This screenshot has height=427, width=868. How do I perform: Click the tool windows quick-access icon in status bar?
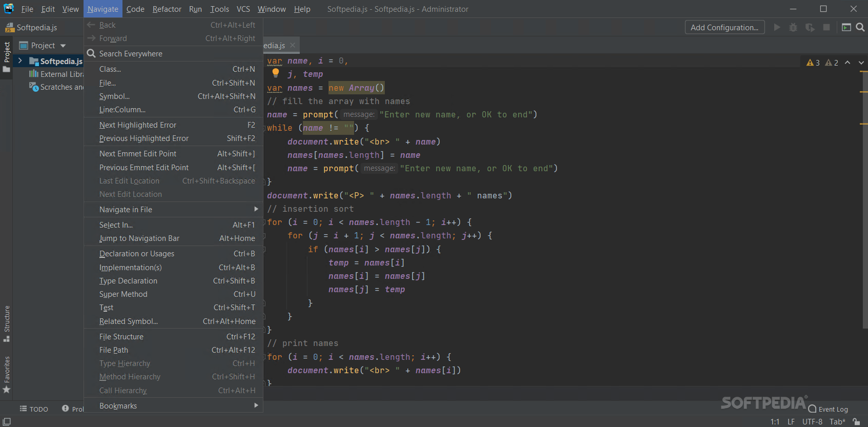click(7, 421)
